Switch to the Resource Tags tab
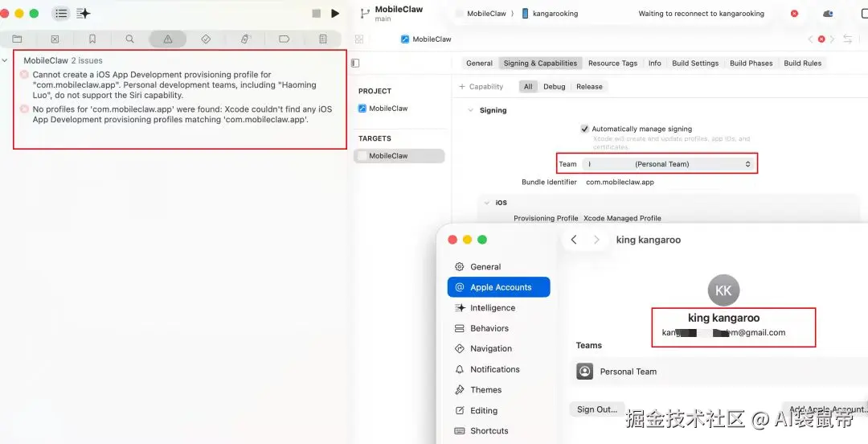 point(612,64)
